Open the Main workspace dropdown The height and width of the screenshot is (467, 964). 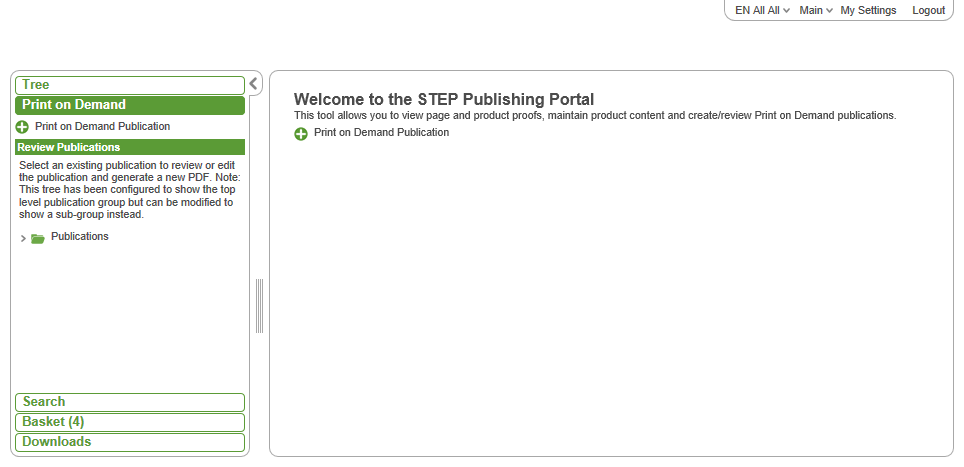tap(816, 10)
